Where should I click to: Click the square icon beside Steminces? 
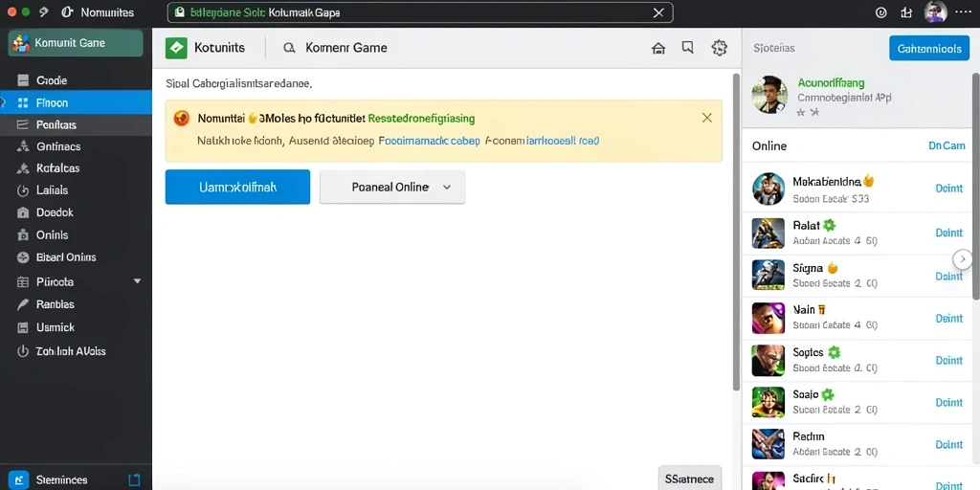(x=134, y=480)
